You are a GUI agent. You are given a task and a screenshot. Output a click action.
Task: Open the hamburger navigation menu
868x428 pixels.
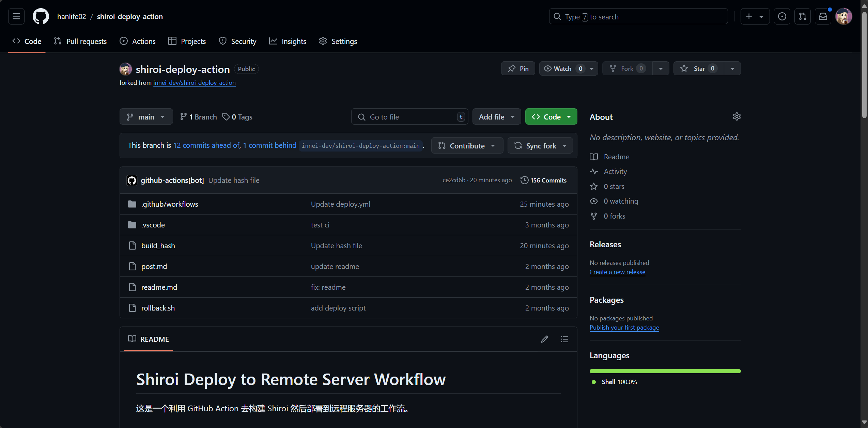point(16,16)
